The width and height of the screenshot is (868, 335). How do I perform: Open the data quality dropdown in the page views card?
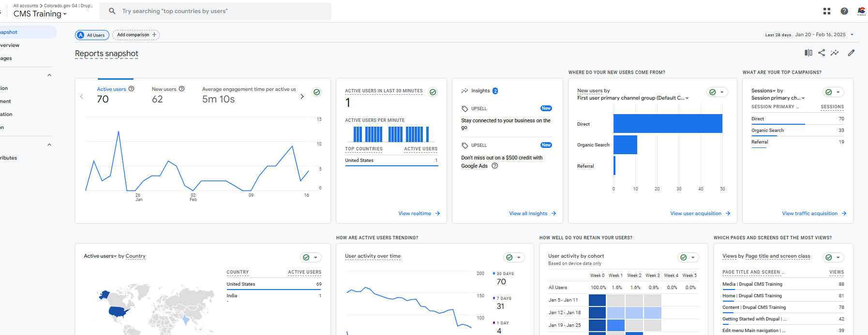(833, 257)
